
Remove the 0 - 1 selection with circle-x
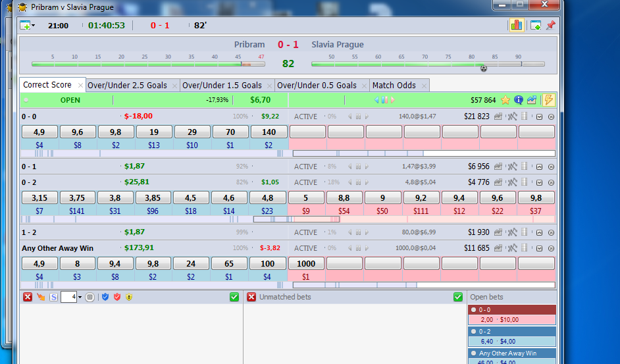pos(551,167)
